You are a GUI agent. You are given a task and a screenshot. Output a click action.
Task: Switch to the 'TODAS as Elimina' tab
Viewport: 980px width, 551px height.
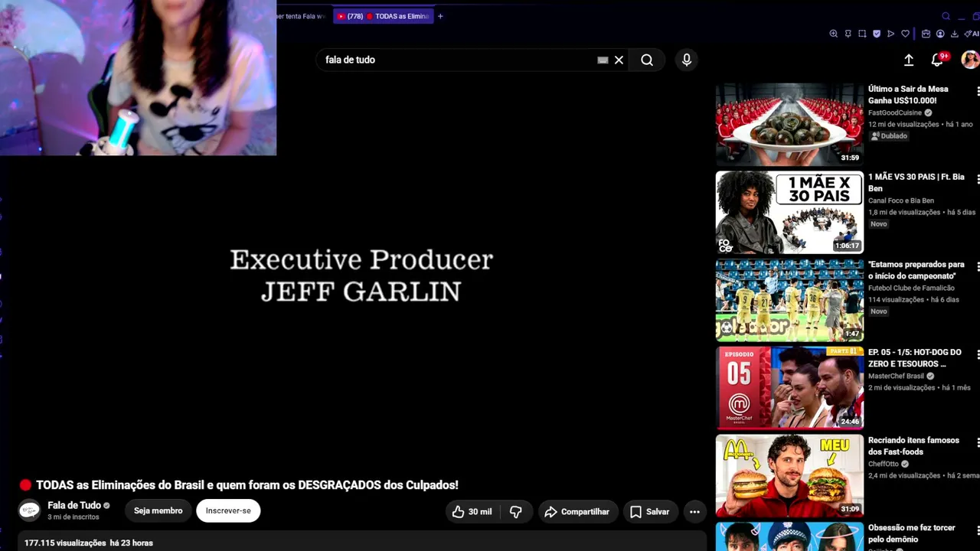(384, 16)
